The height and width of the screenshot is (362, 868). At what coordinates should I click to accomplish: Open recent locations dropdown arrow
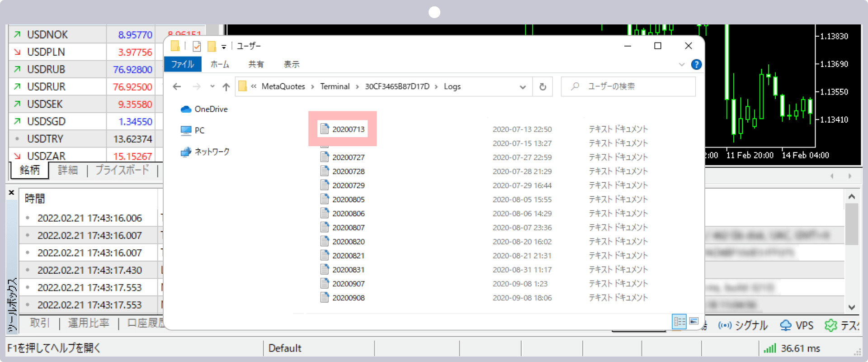tap(212, 86)
